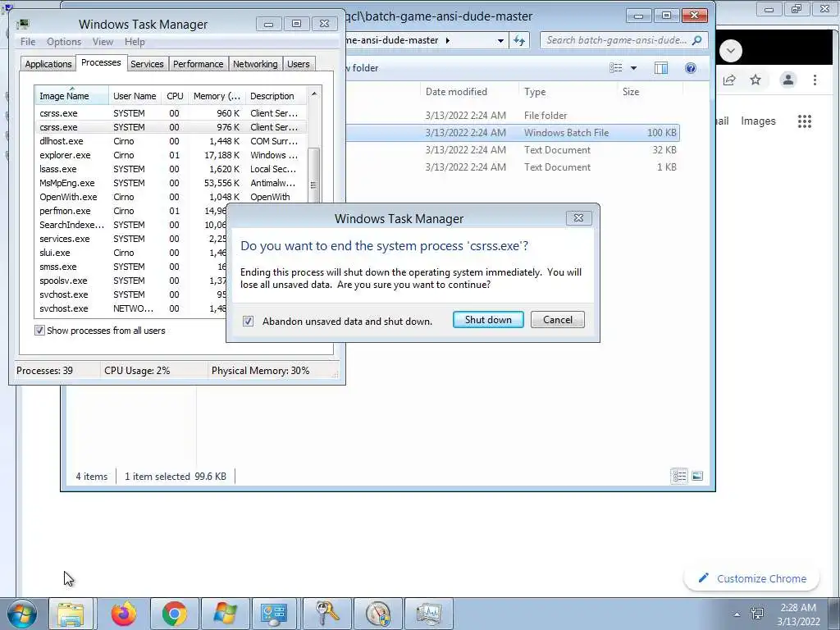This screenshot has height=630, width=840.
Task: Click the Chrome tab search chevron
Action: pyautogui.click(x=731, y=51)
